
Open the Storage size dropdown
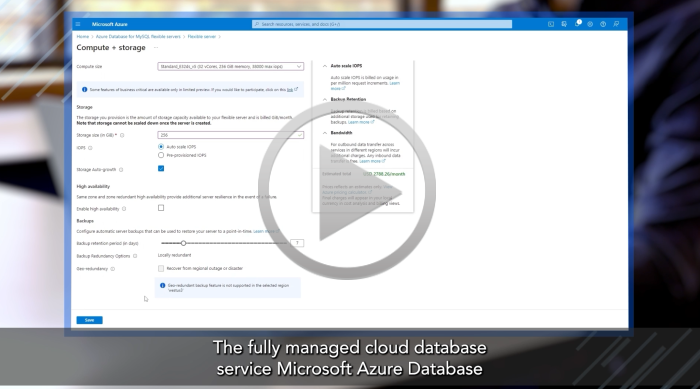[230, 135]
